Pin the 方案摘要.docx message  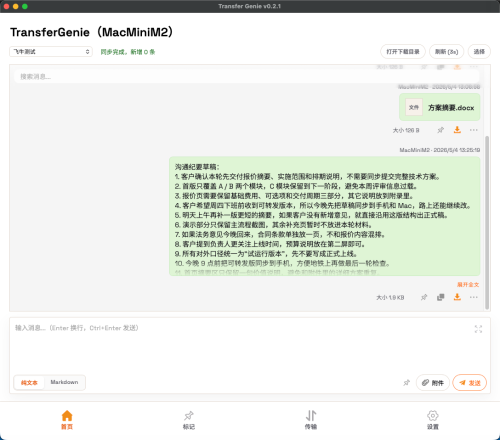click(x=440, y=130)
